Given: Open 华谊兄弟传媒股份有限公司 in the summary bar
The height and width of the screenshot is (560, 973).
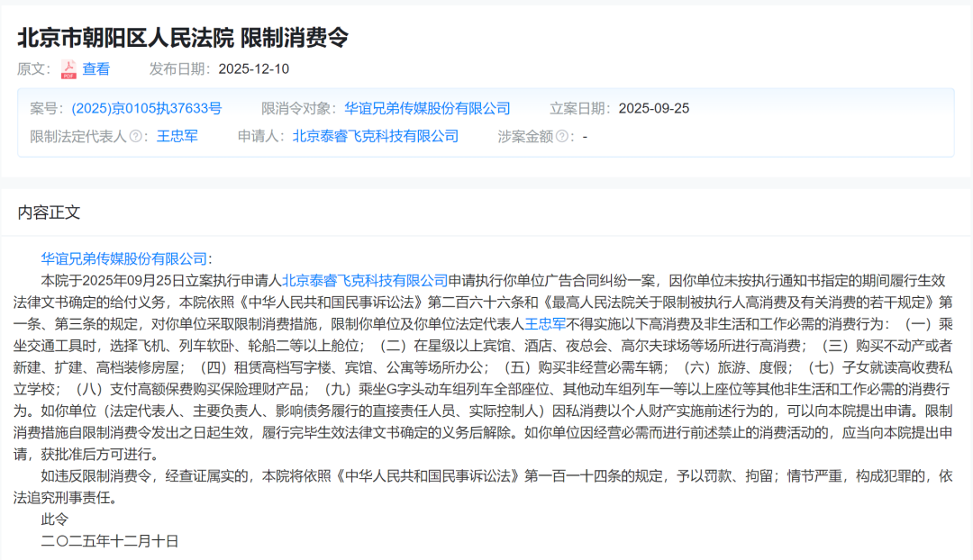Looking at the screenshot, I should (427, 109).
